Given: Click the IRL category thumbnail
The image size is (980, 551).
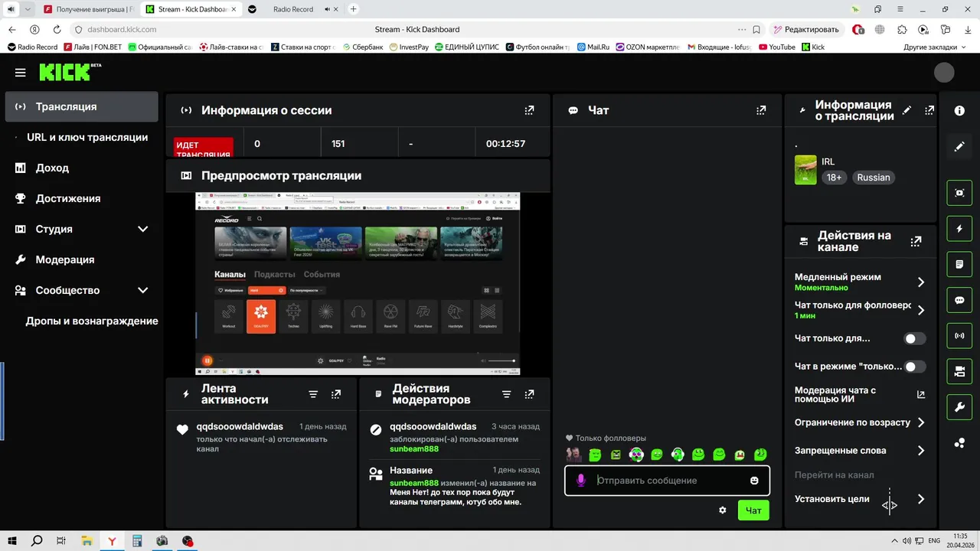Looking at the screenshot, I should pos(805,170).
